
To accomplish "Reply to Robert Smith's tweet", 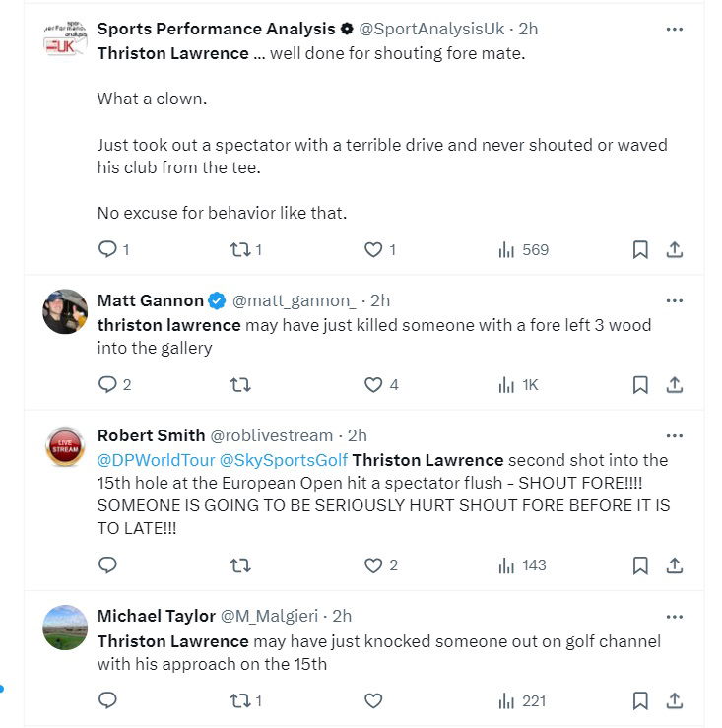I will coord(108,565).
